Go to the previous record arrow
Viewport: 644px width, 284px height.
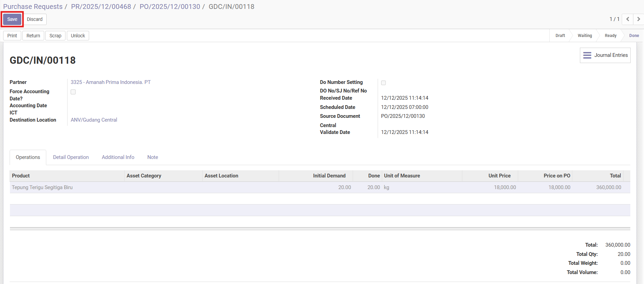pyautogui.click(x=628, y=19)
